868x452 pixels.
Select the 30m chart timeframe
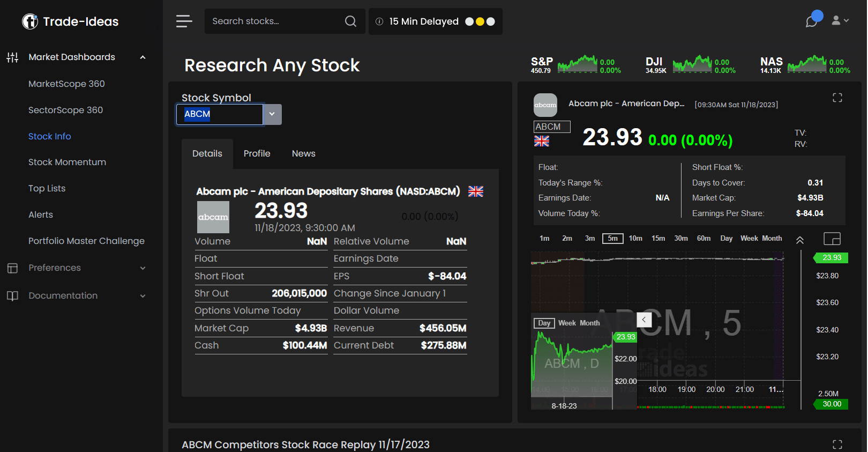[x=681, y=239]
